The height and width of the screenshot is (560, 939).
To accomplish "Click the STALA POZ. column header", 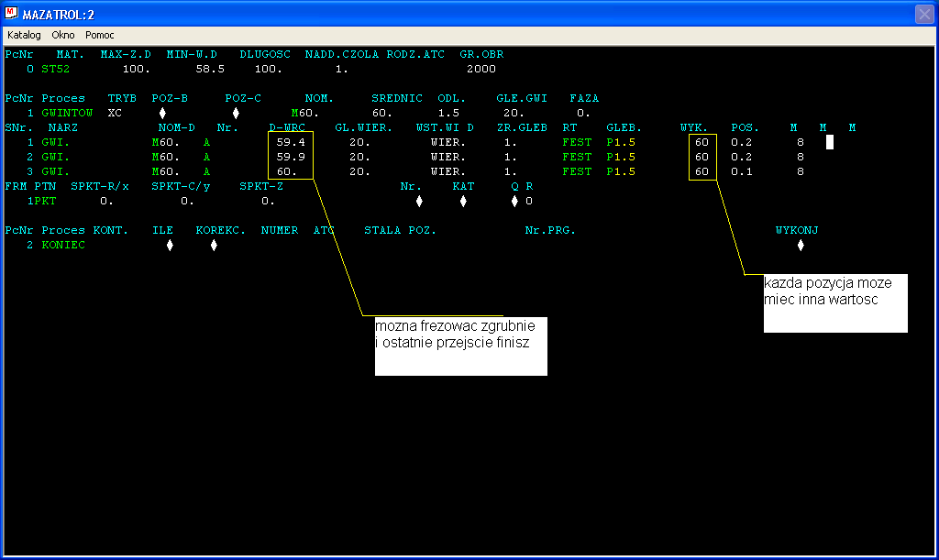I will click(400, 230).
